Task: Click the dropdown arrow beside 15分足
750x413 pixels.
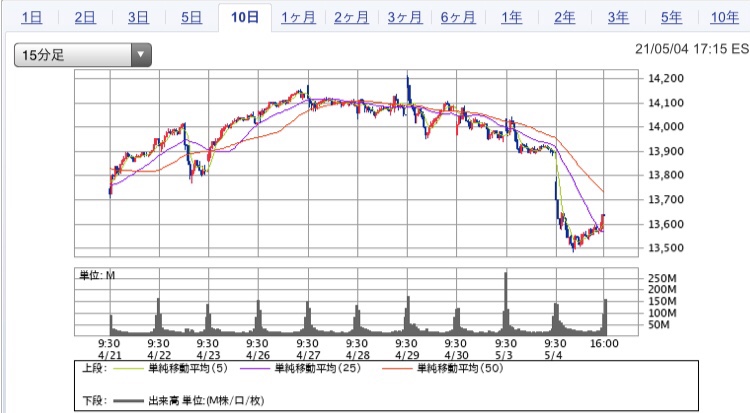Action: pyautogui.click(x=141, y=55)
